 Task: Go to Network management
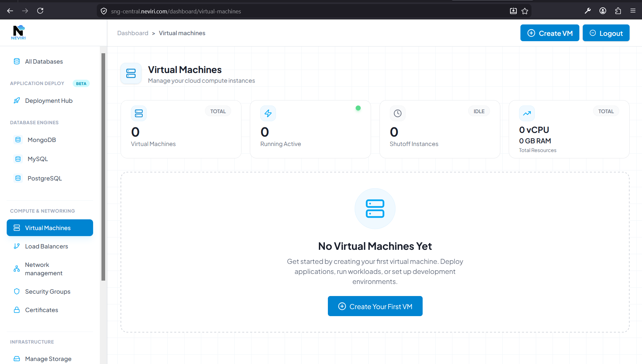(50, 269)
